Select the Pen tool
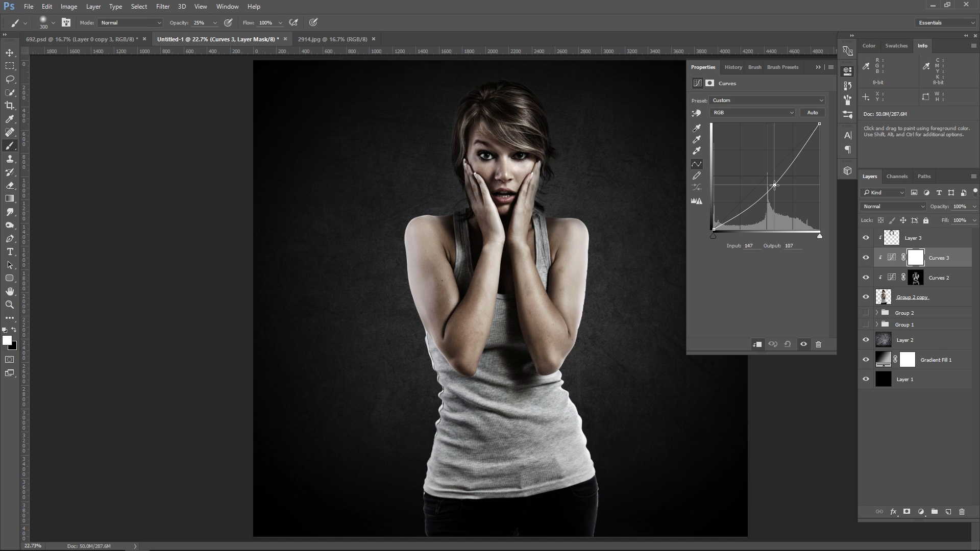 [x=10, y=238]
